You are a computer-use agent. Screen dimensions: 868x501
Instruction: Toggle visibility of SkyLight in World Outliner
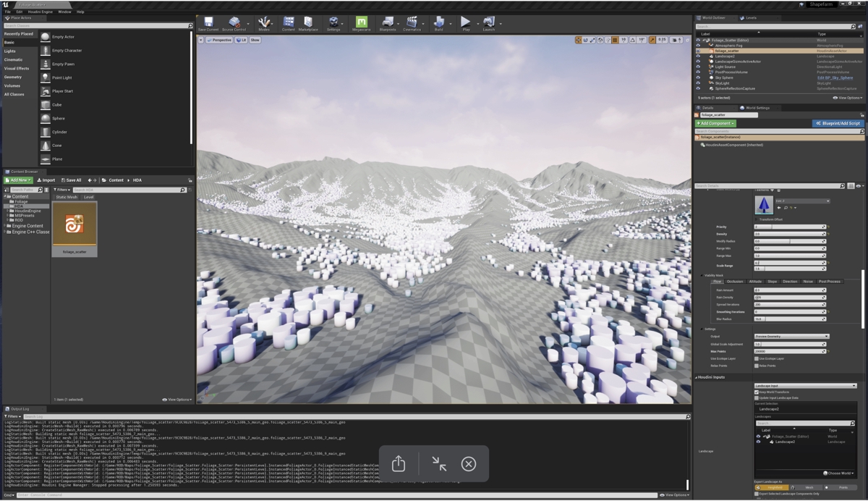(x=698, y=83)
